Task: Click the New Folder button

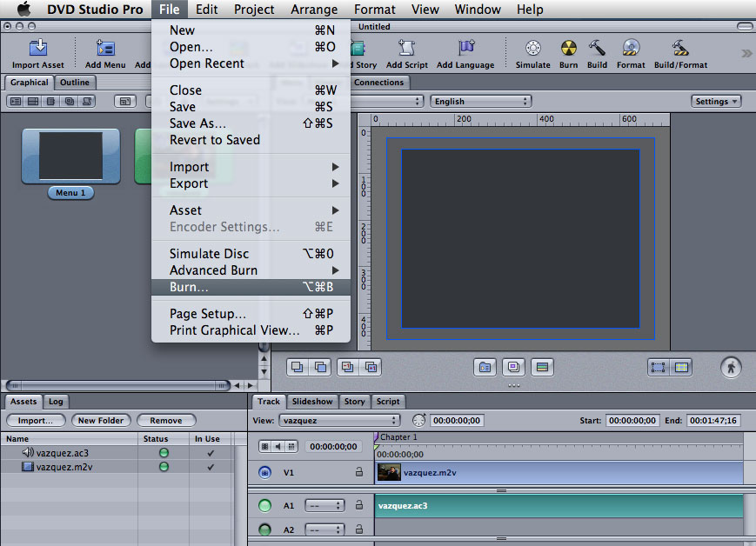Action: coord(101,420)
